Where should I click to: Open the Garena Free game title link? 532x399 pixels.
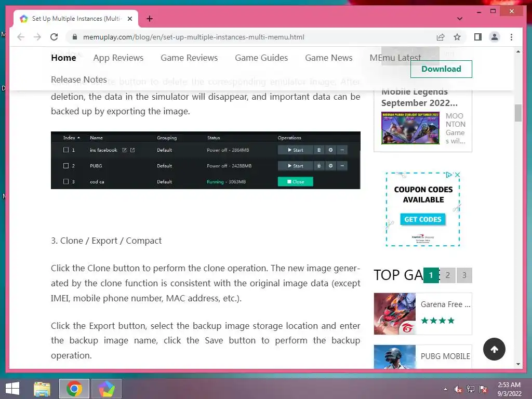tap(445, 304)
